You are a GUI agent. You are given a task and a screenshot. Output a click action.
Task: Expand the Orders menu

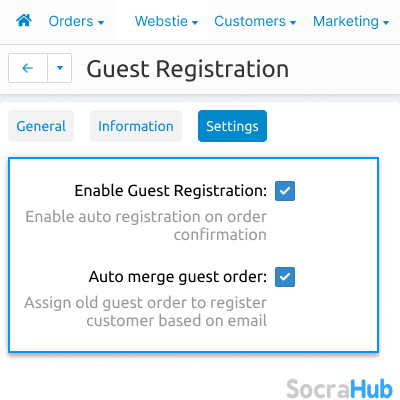tap(76, 22)
